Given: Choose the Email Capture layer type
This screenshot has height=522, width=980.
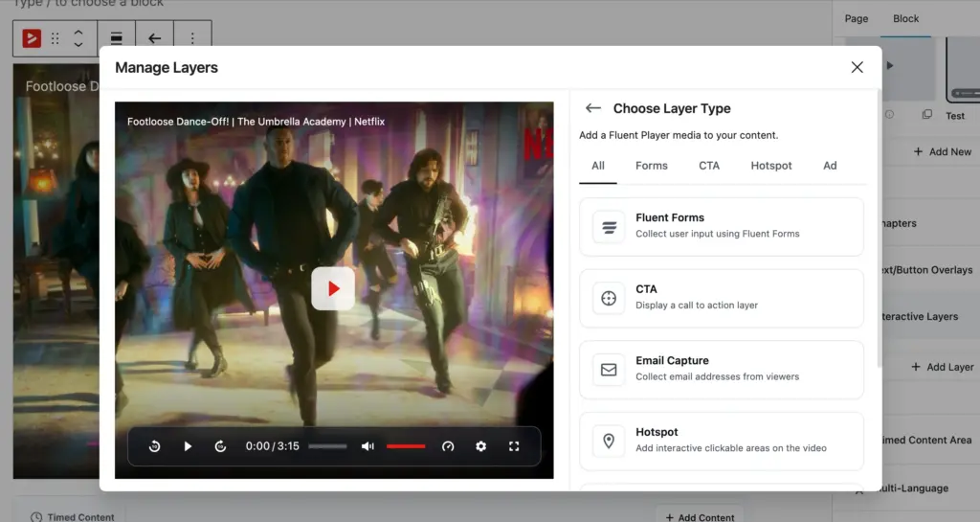Looking at the screenshot, I should [x=722, y=370].
